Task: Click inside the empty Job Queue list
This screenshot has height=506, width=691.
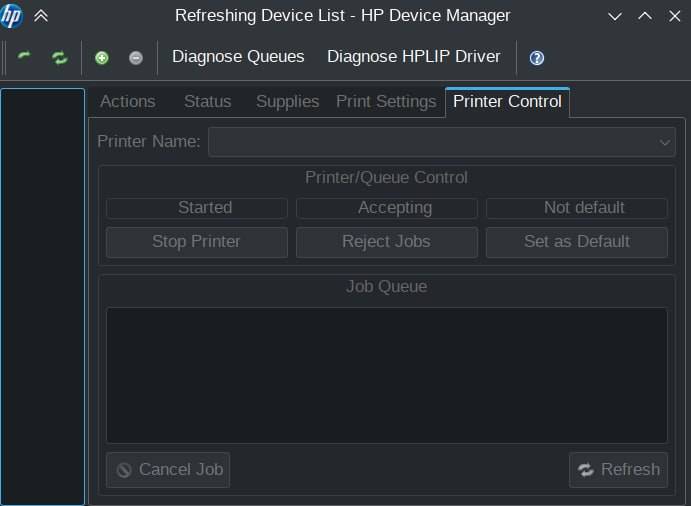Action: click(386, 375)
